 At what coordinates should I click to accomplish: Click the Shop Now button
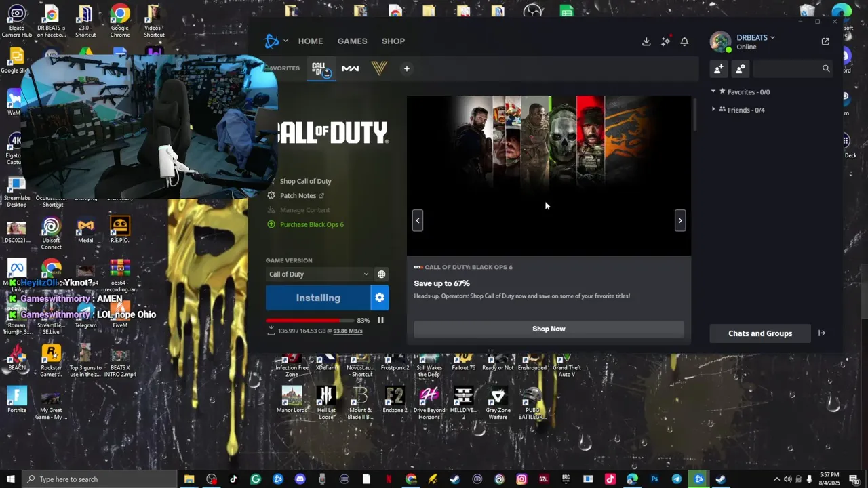pyautogui.click(x=549, y=329)
